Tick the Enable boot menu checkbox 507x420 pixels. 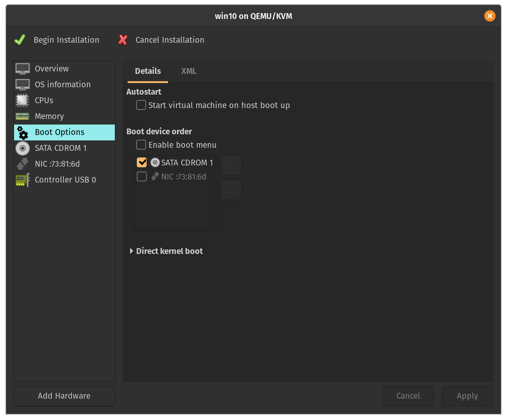141,145
